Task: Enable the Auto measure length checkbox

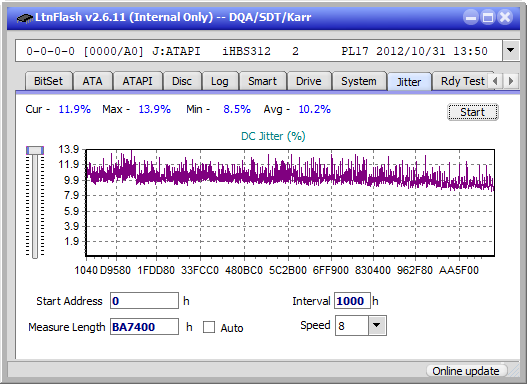Action: coord(209,327)
